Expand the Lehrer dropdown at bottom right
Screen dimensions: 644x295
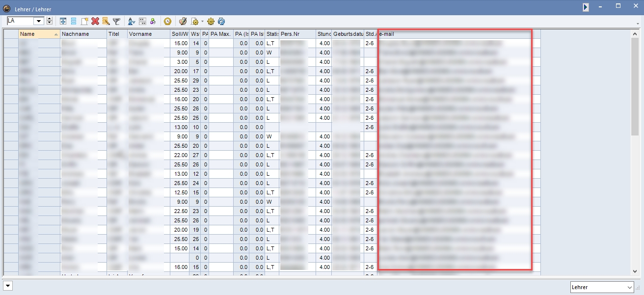pyautogui.click(x=630, y=287)
